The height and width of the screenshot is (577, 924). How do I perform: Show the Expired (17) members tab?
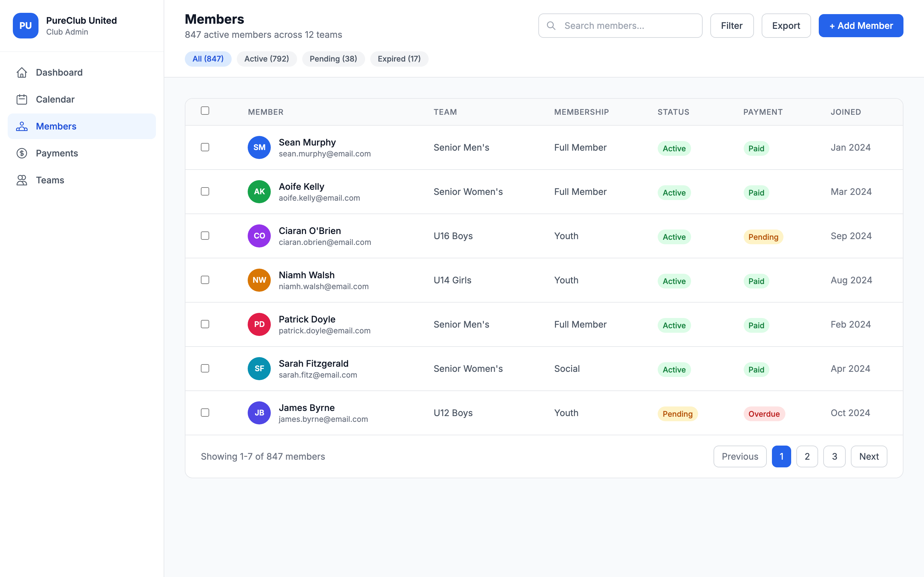pos(399,59)
